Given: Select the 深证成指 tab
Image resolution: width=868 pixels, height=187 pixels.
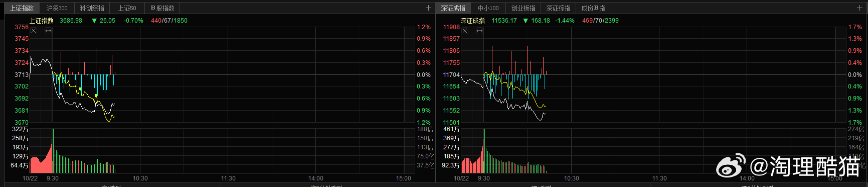Looking at the screenshot, I should [453, 8].
